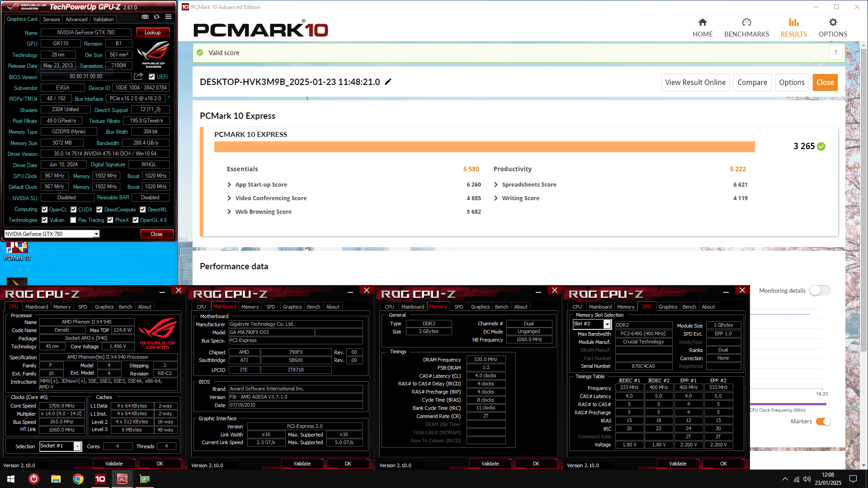Click View Result Online button
The image size is (868, 488).
[695, 82]
